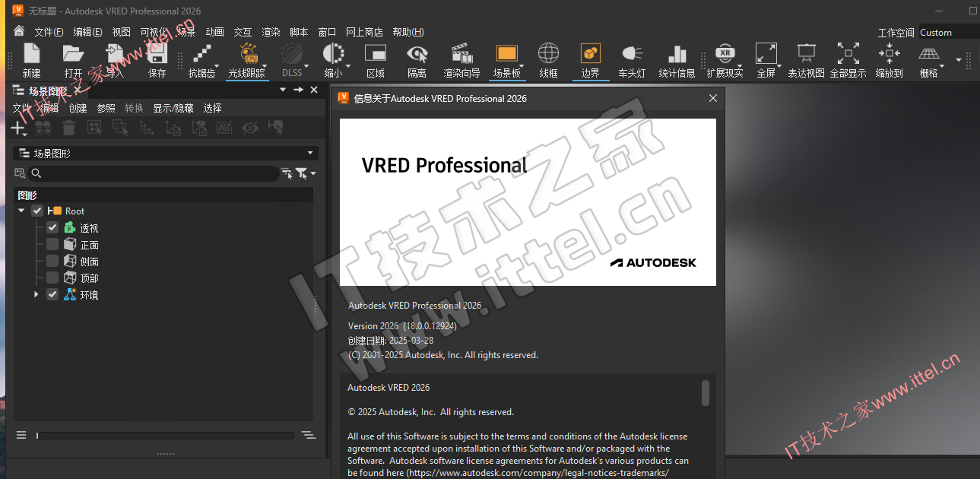Image resolution: width=980 pixels, height=479 pixels.
Task: Open the 脚本 menu
Action: tap(299, 32)
